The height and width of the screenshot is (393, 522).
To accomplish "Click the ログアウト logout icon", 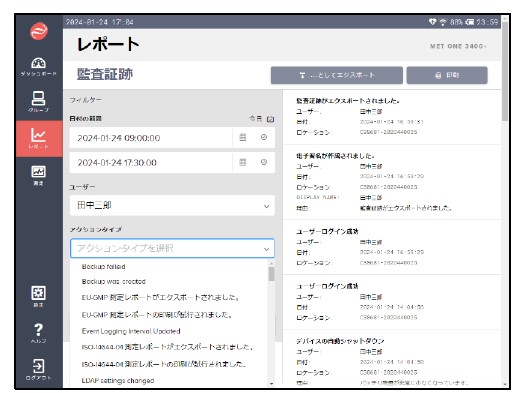I will tap(39, 369).
